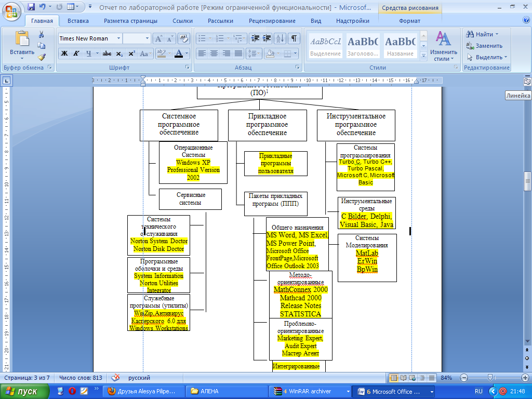Select the Format Painter brush
Screen dimensions: 532x399
(42, 57)
